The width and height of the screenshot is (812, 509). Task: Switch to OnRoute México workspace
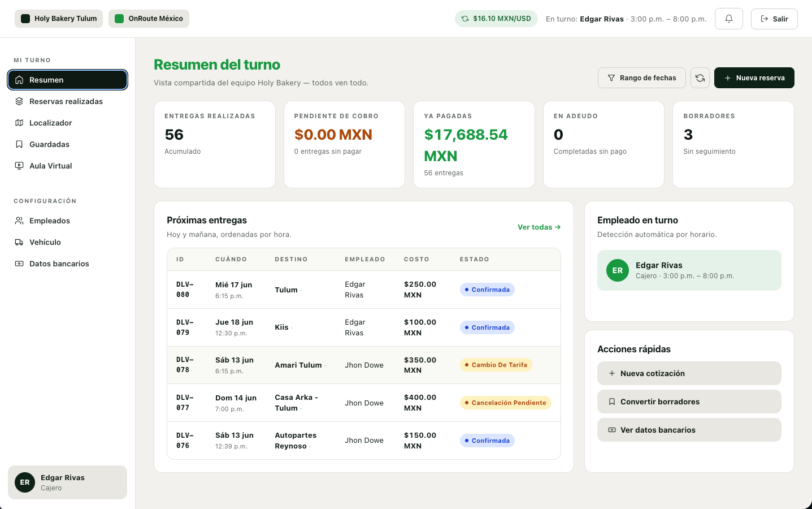(x=149, y=19)
